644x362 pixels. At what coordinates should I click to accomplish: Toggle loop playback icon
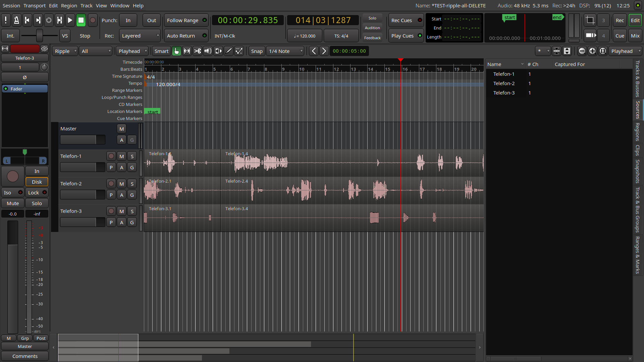click(49, 20)
